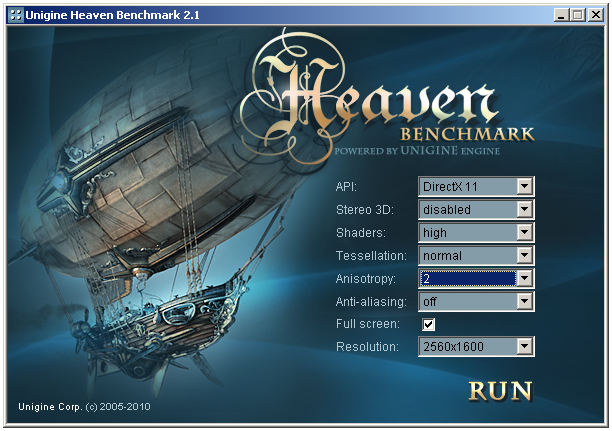This screenshot has height=431, width=612.
Task: Uncheck the Full screen checkbox
Action: coord(428,324)
